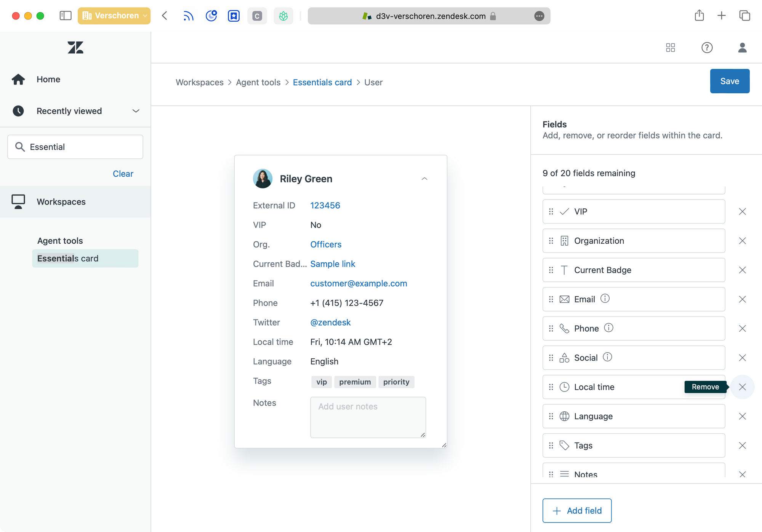762x532 pixels.
Task: Collapse the Riley Green card
Action: point(424,179)
